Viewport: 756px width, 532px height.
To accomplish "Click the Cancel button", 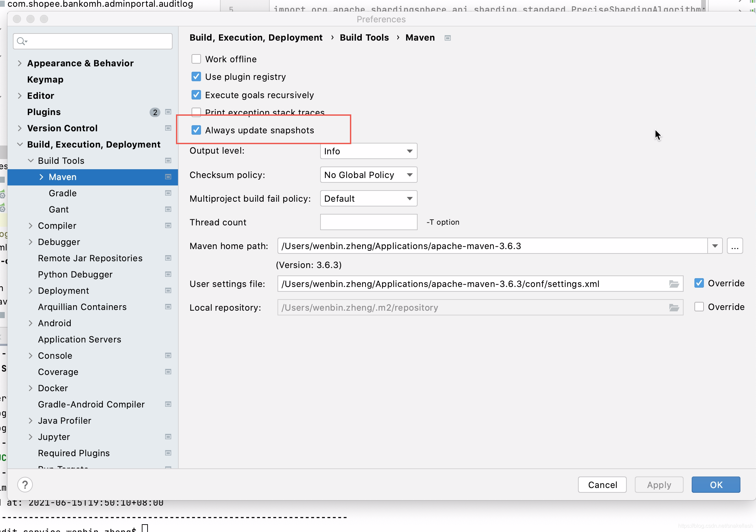I will pos(602,485).
